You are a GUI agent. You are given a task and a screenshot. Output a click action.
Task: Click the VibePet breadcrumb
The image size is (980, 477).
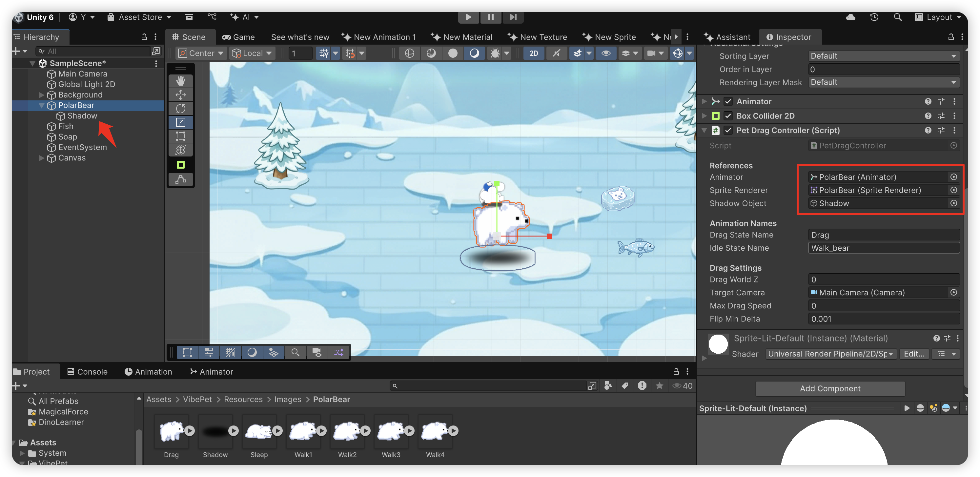197,399
